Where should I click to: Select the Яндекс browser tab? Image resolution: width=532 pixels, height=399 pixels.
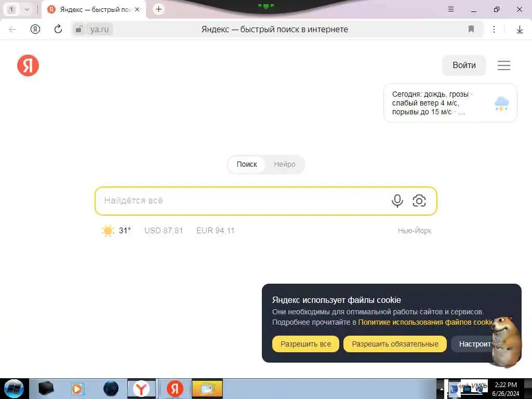(94, 9)
